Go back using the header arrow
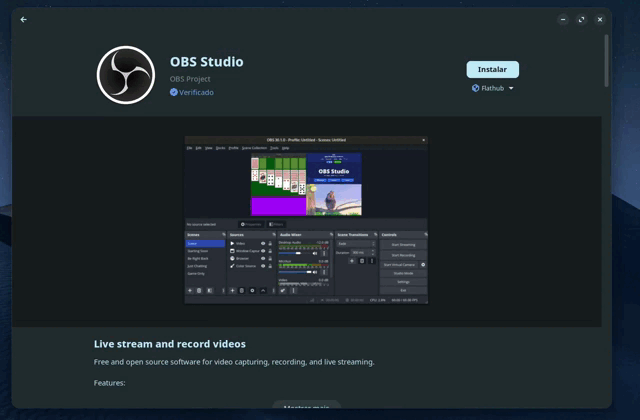 pyautogui.click(x=24, y=19)
